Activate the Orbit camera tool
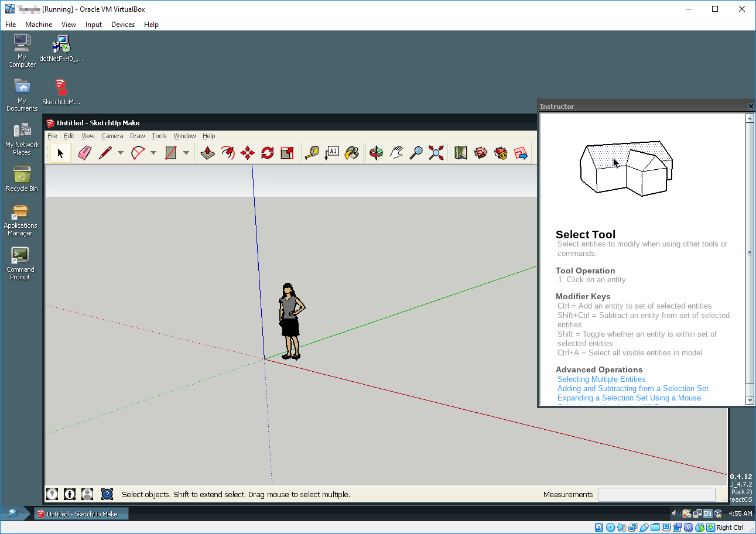 click(x=376, y=153)
